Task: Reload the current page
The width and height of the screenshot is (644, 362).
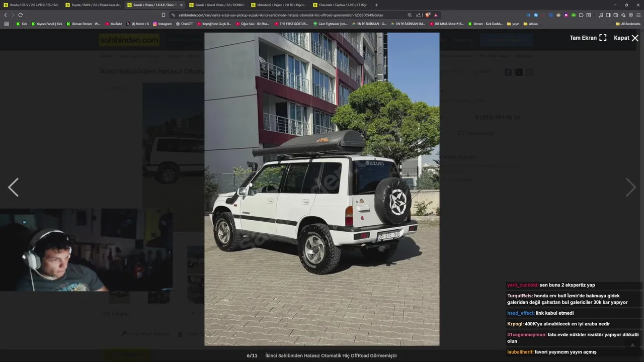Action: pyautogui.click(x=20, y=15)
